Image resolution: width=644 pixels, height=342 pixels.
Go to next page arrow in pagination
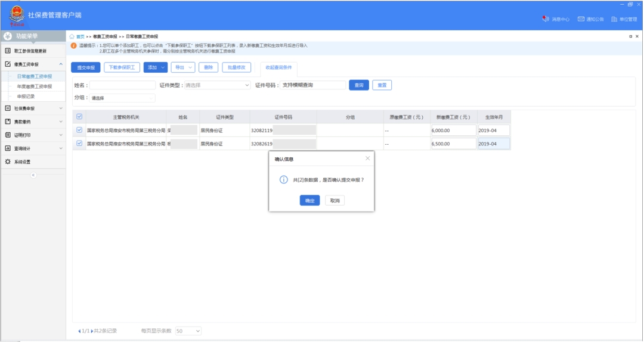point(92,331)
